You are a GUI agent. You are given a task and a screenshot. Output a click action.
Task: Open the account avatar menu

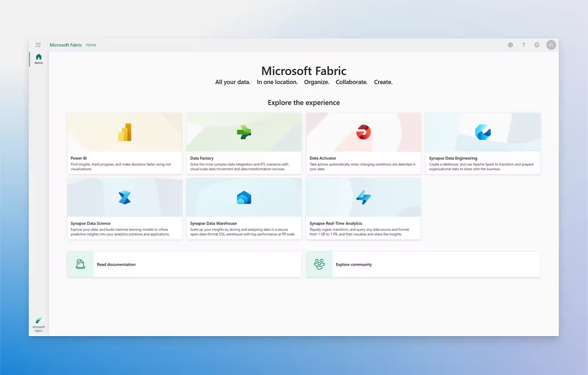pyautogui.click(x=551, y=45)
